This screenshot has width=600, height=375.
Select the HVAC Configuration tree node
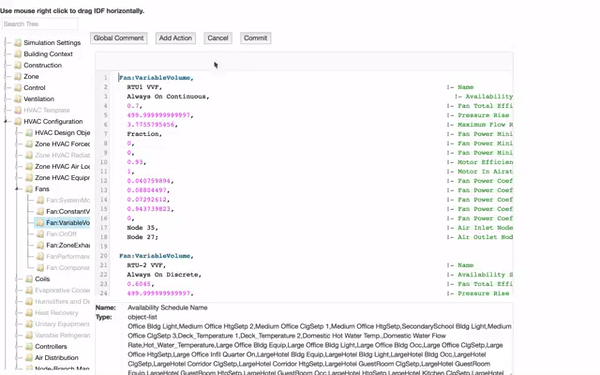coord(53,121)
